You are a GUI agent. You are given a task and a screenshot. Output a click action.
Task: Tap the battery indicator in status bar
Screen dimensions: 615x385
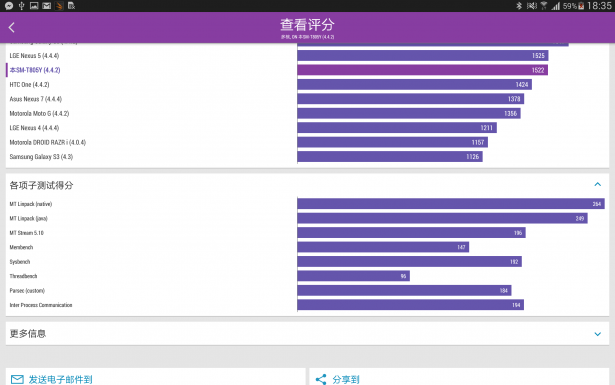pyautogui.click(x=581, y=6)
